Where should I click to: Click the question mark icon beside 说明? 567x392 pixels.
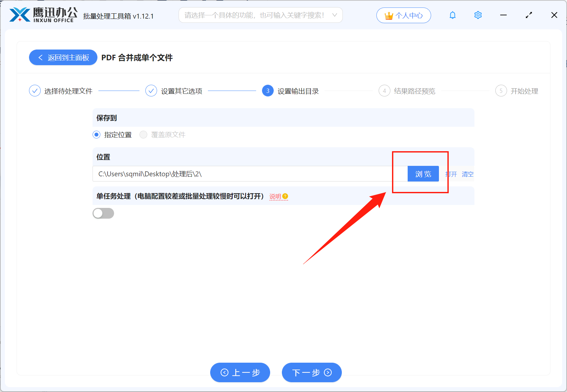(285, 196)
